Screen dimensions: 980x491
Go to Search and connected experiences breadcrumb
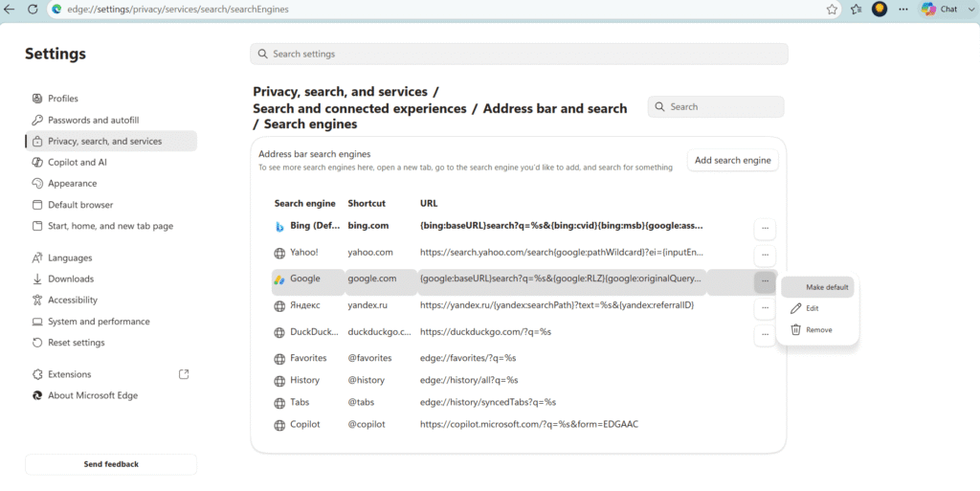pyautogui.click(x=360, y=109)
